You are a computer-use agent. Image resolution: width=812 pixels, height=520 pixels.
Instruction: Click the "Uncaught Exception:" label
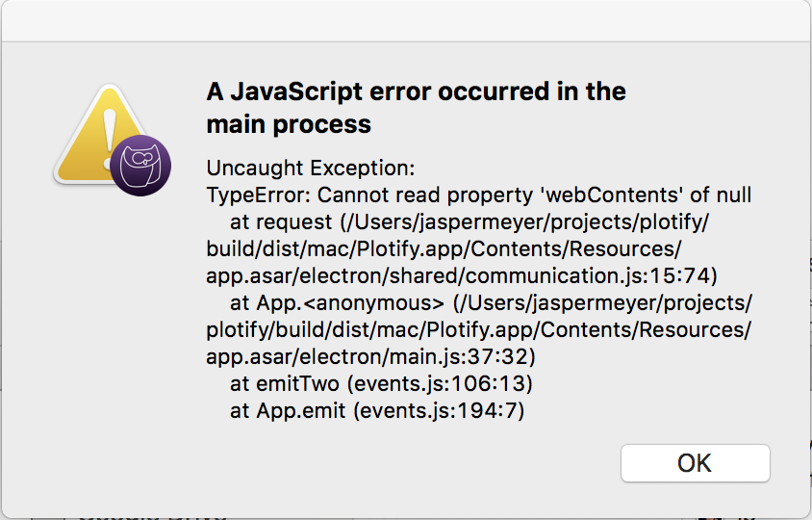(310, 168)
